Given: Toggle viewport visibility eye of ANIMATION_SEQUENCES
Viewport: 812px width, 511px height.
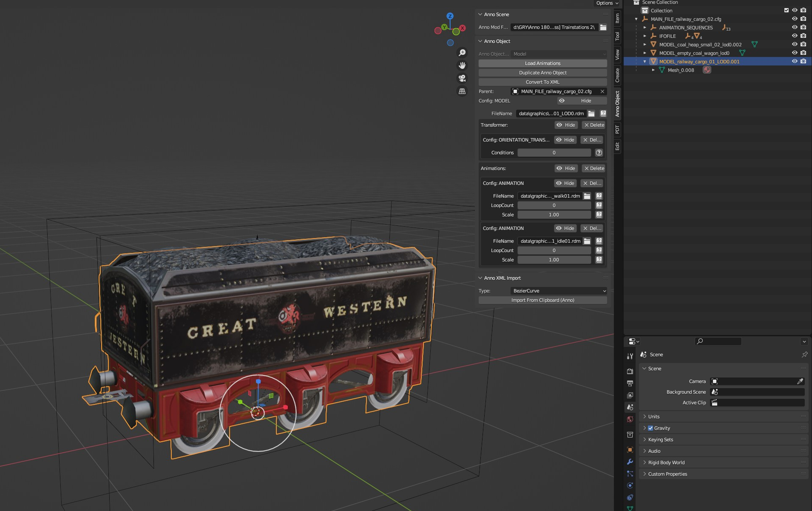Looking at the screenshot, I should pos(795,28).
